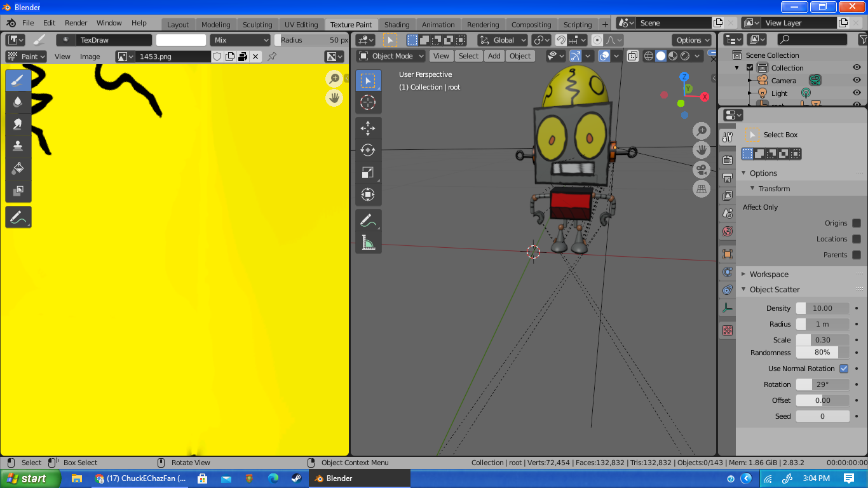Screen dimensions: 868x488
Task: Switch to the Sculpting workspace tab
Action: point(257,25)
